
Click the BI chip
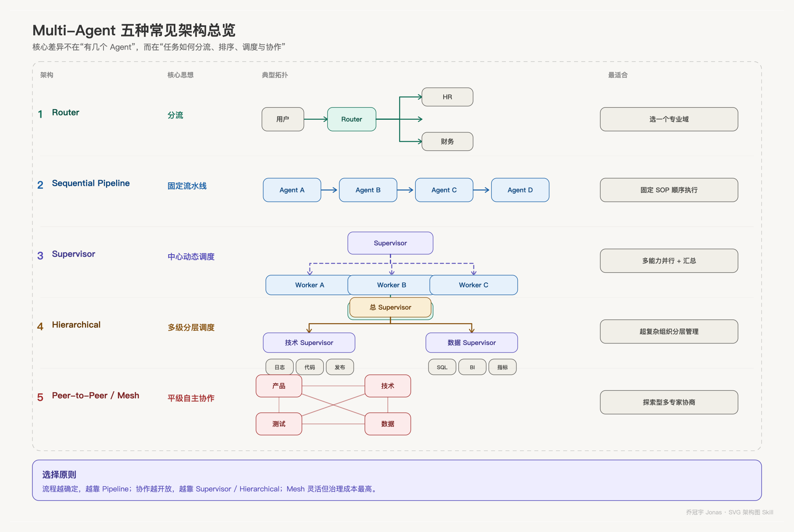(472, 367)
